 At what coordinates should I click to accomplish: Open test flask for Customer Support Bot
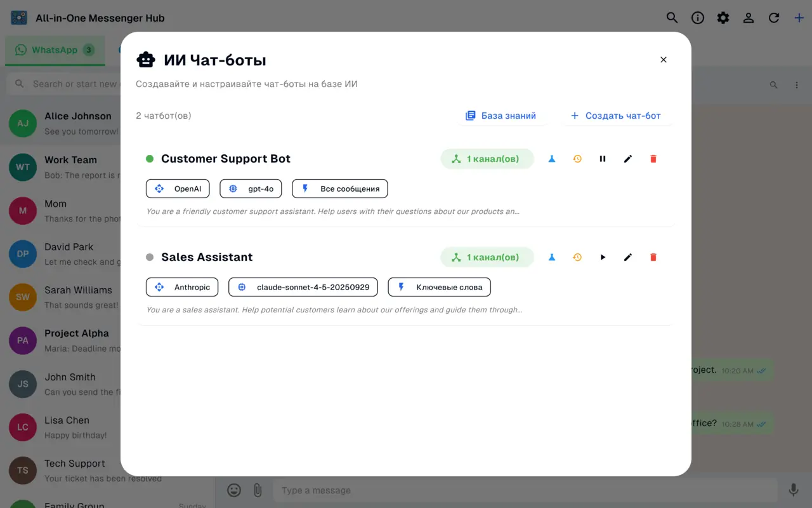552,159
